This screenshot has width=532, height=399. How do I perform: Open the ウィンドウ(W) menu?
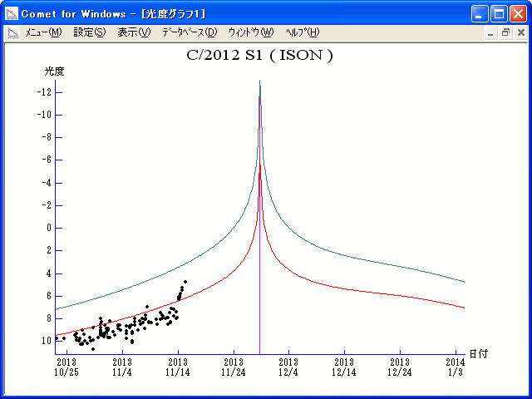tap(251, 32)
